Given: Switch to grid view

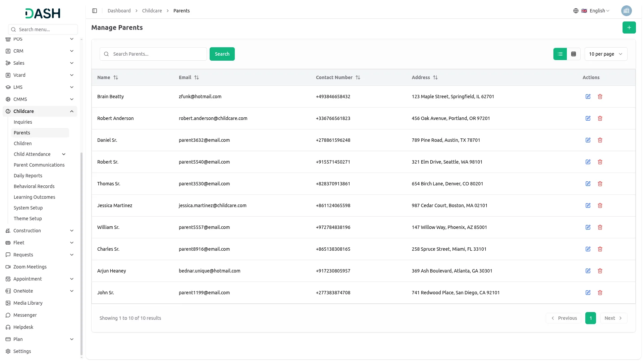Looking at the screenshot, I should pyautogui.click(x=574, y=54).
